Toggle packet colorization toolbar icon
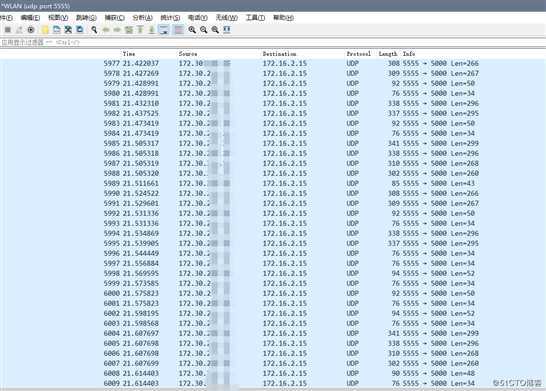Screen dimensions: 546x391 pyautogui.click(x=179, y=30)
